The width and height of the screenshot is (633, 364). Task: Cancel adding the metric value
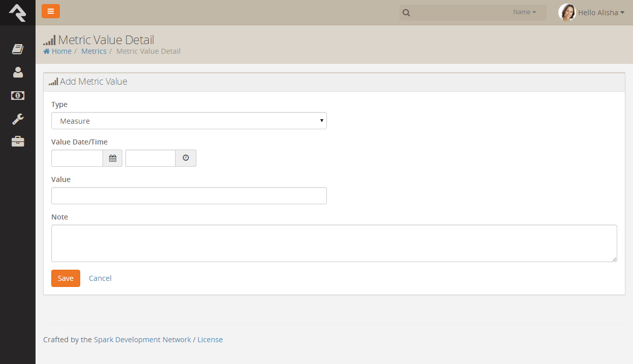point(100,278)
